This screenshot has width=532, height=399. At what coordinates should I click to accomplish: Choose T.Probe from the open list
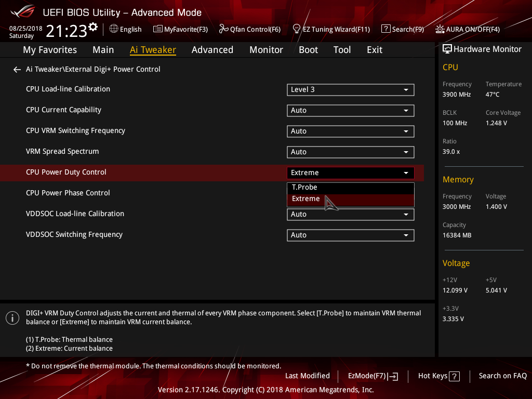(x=351, y=188)
